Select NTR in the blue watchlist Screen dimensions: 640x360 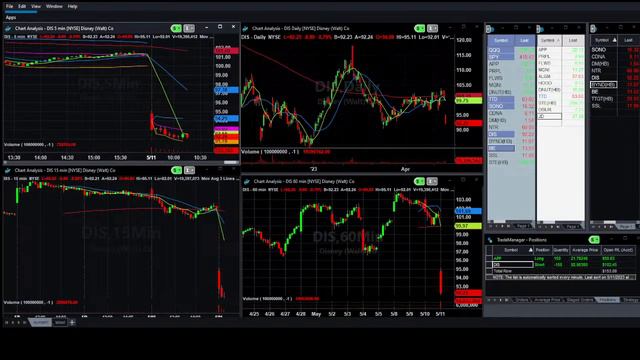501,127
